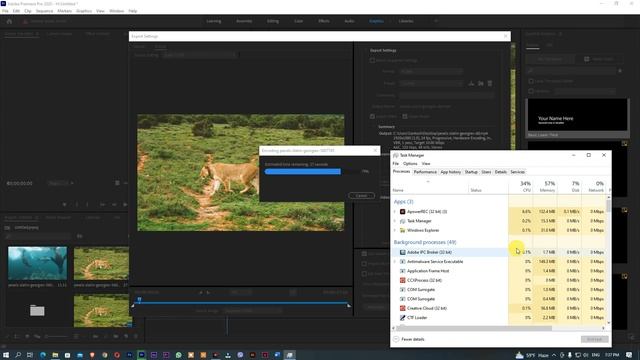Click Task Manager vertical scrollbar

click(x=609, y=206)
